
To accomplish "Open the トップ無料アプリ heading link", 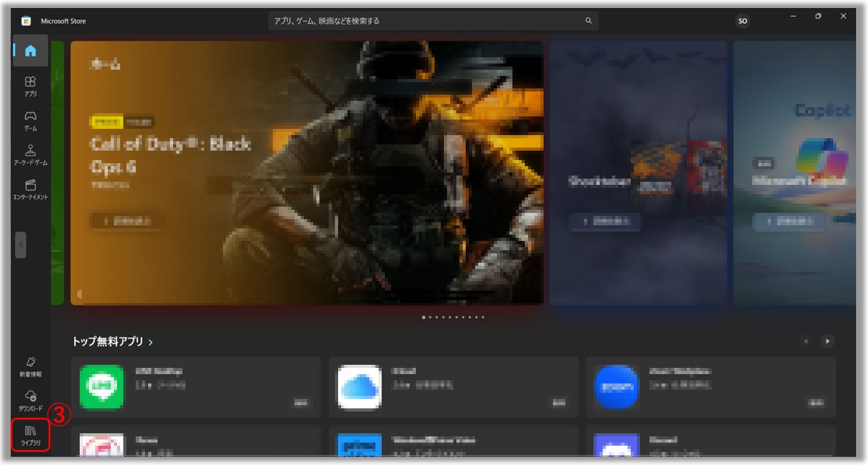I will point(113,342).
